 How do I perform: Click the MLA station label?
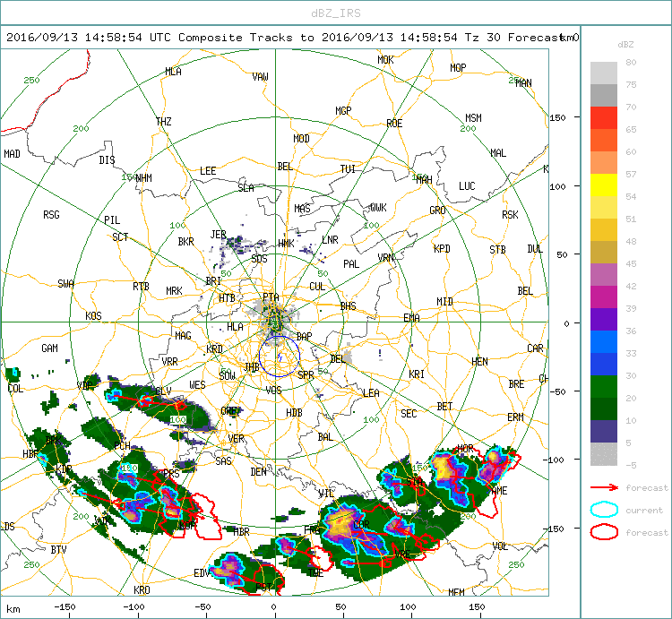click(173, 72)
